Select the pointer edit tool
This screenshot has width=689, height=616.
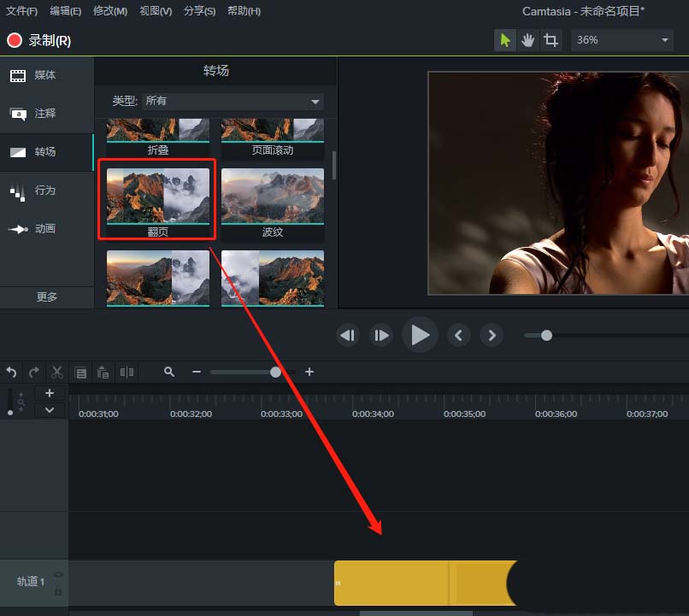click(505, 40)
